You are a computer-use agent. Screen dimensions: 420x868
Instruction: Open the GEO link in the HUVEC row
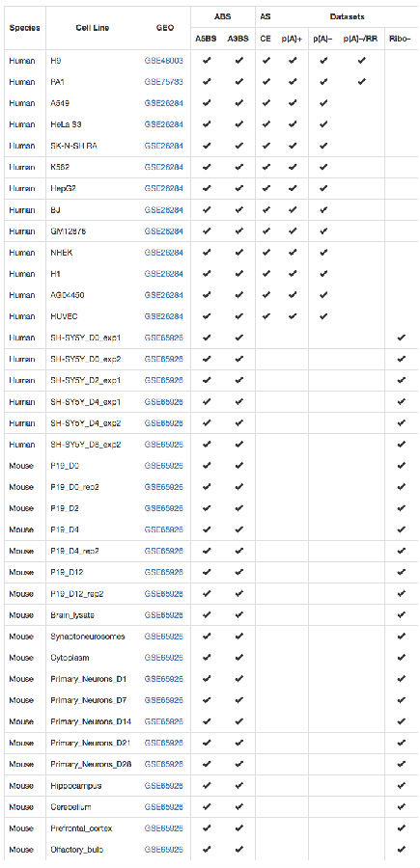pyautogui.click(x=163, y=316)
